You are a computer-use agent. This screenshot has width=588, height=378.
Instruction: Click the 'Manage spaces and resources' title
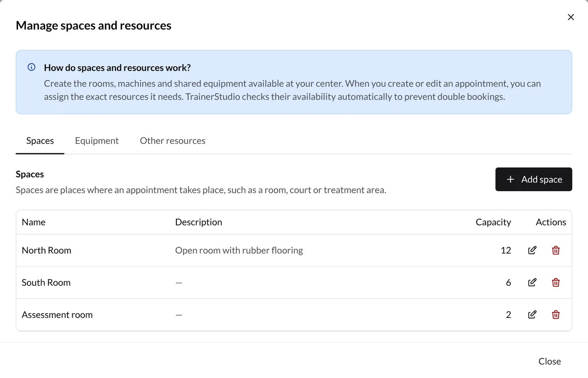94,26
